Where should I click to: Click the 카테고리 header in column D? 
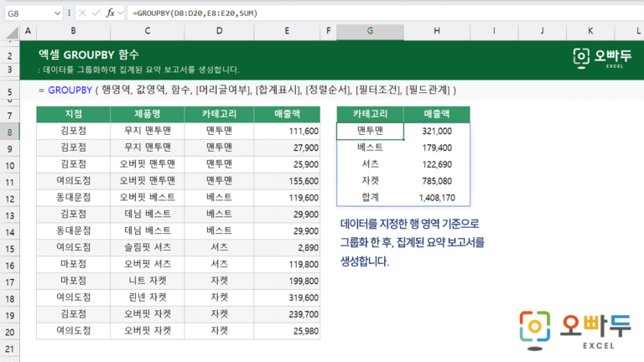click(x=220, y=114)
